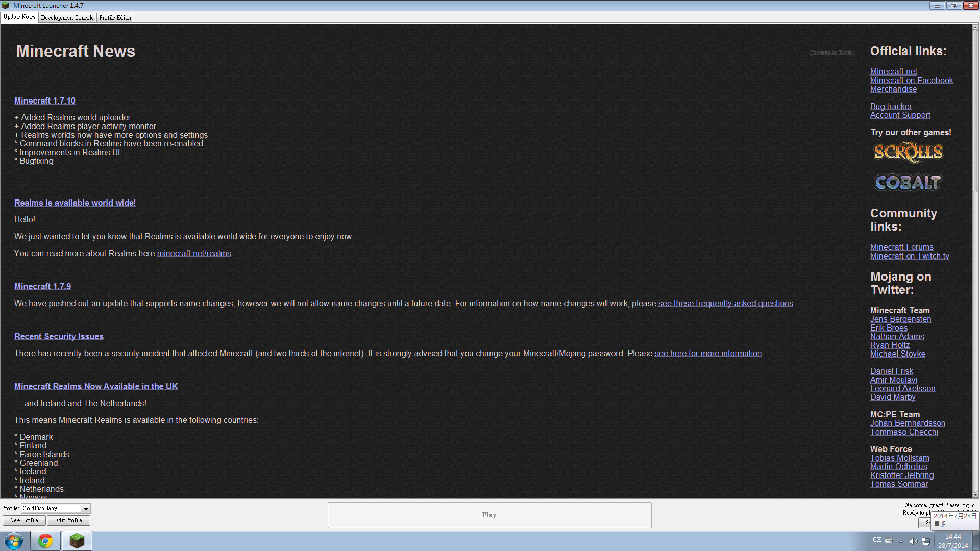Screen dimensions: 980x551
Task: Show hidden system tray icons
Action: point(901,541)
